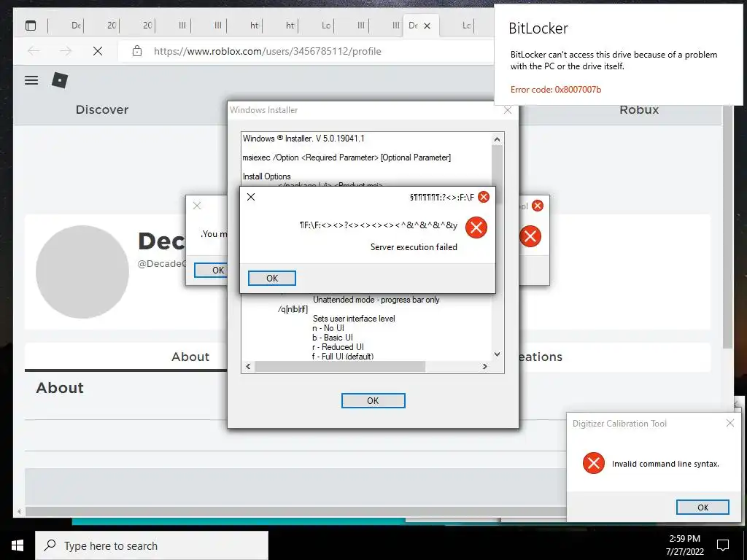Close the partially hidden 'You m' dialog
This screenshot has height=560, width=747.
(197, 206)
